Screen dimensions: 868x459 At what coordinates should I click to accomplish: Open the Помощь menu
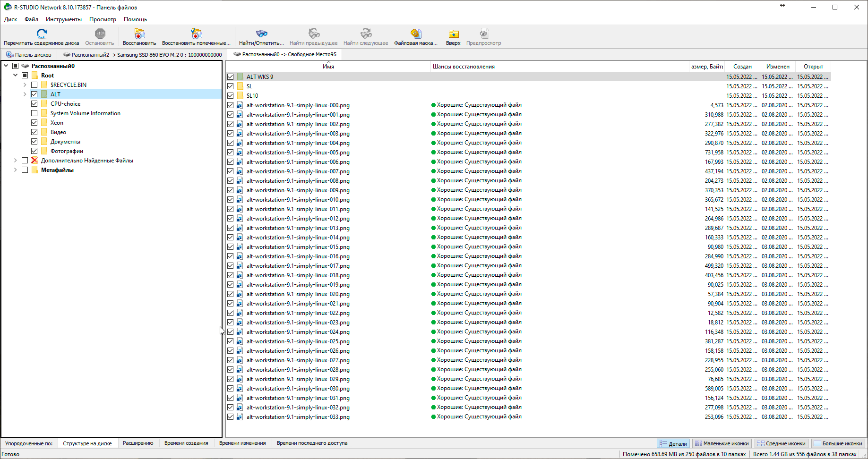(135, 19)
